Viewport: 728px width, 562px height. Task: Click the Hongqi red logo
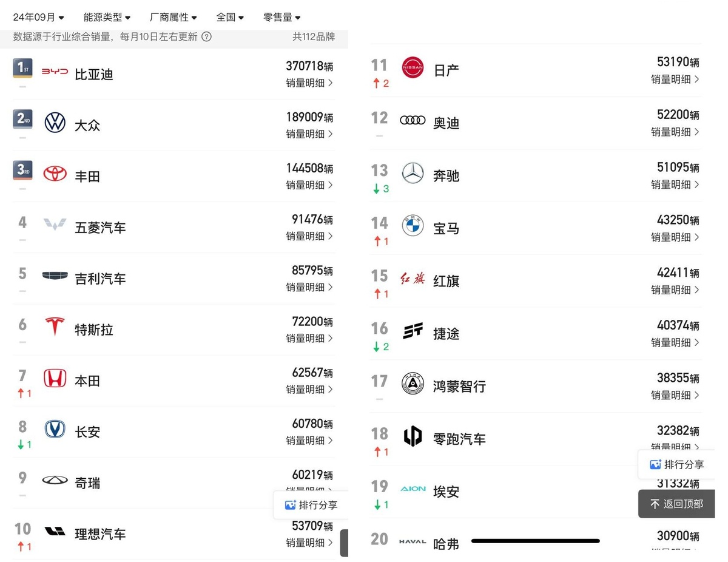413,279
